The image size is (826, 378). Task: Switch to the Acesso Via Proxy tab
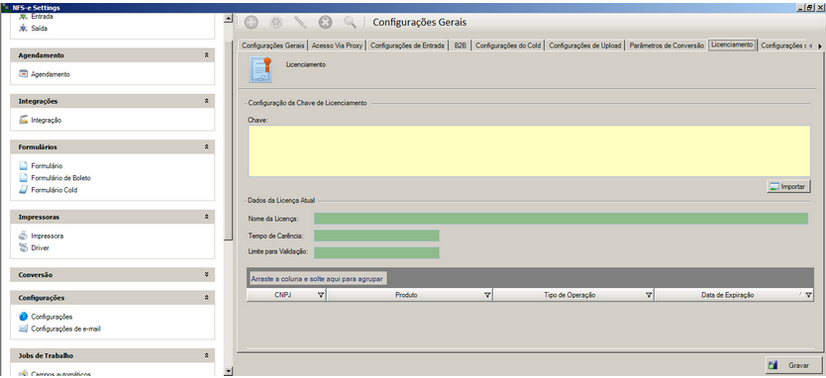[337, 46]
